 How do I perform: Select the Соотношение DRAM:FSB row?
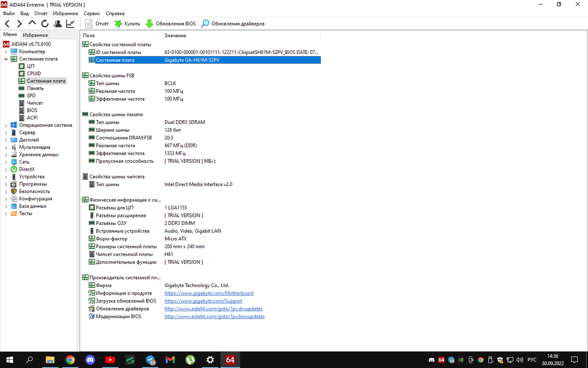203,138
